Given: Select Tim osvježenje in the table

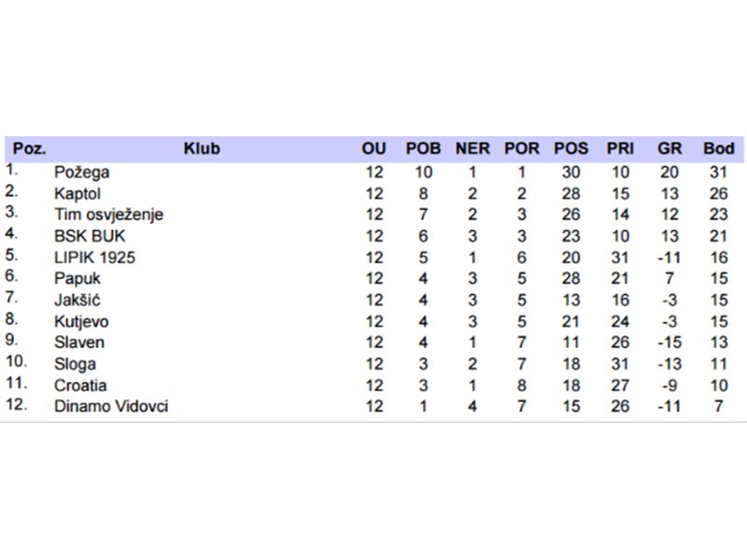Looking at the screenshot, I should (108, 215).
